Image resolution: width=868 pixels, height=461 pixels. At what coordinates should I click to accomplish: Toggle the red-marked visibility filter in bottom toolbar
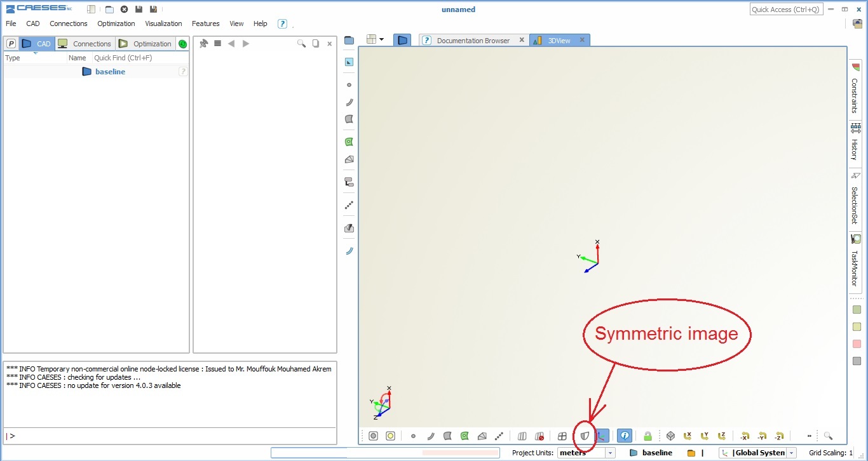coord(539,436)
